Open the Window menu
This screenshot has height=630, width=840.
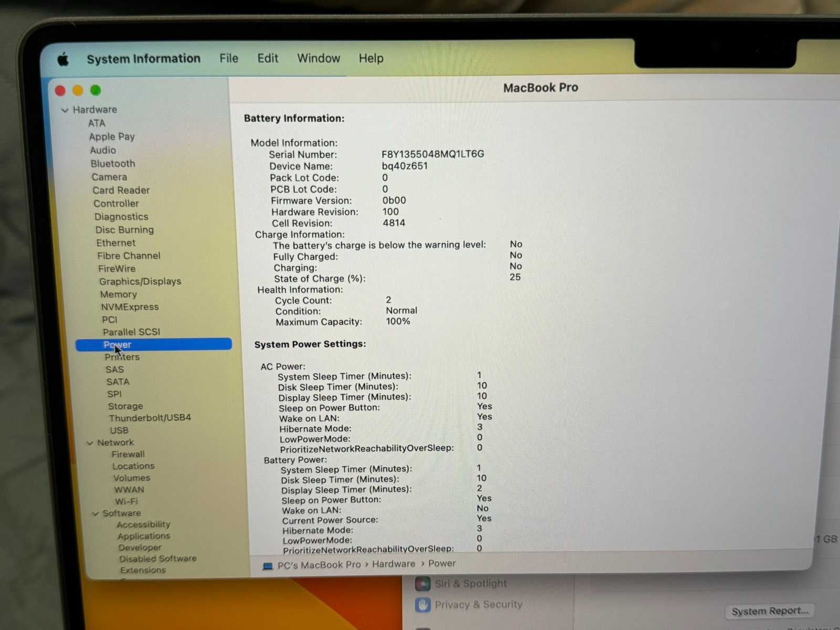[x=319, y=58]
